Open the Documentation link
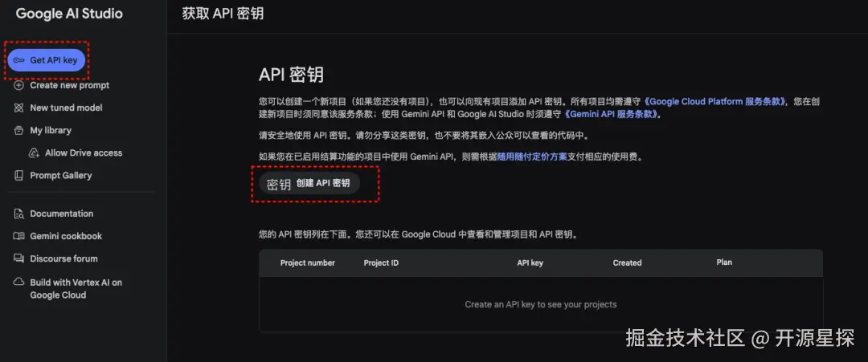Image resolution: width=868 pixels, height=362 pixels. [61, 214]
